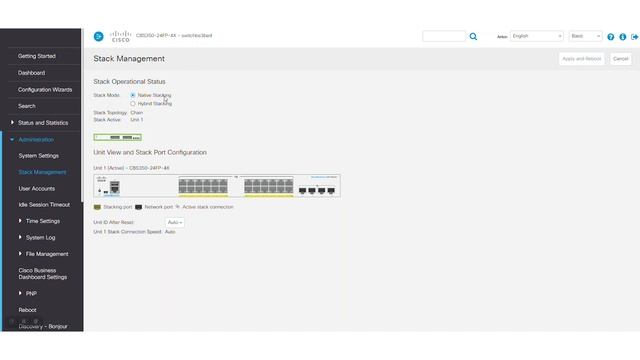The image size is (640, 360).
Task: Open help via the question mark icon
Action: click(611, 37)
